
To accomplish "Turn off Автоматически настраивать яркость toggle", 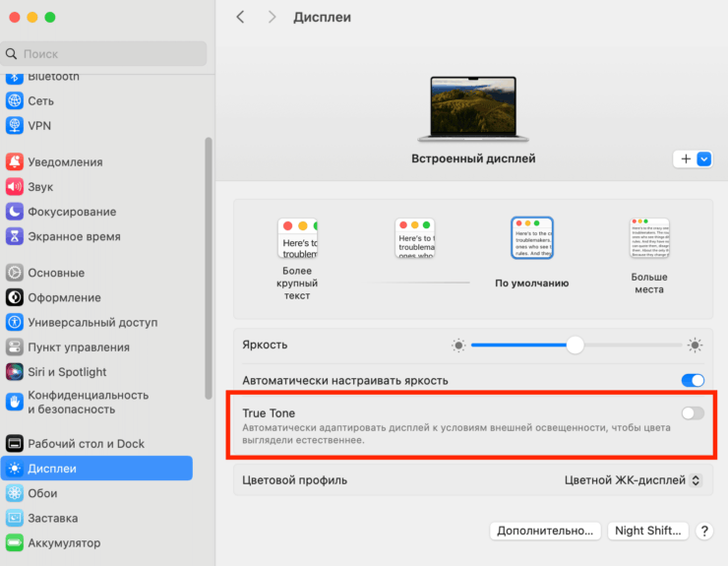I will pos(693,380).
